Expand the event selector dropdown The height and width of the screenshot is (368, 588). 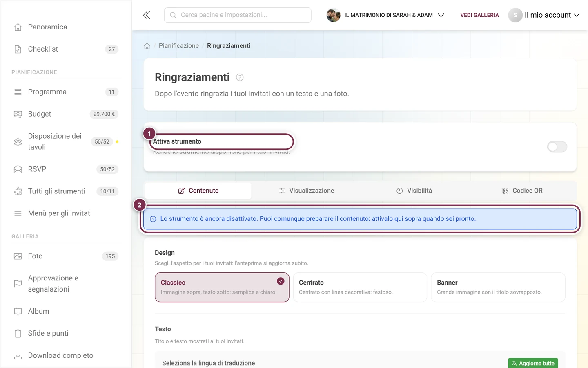point(385,15)
